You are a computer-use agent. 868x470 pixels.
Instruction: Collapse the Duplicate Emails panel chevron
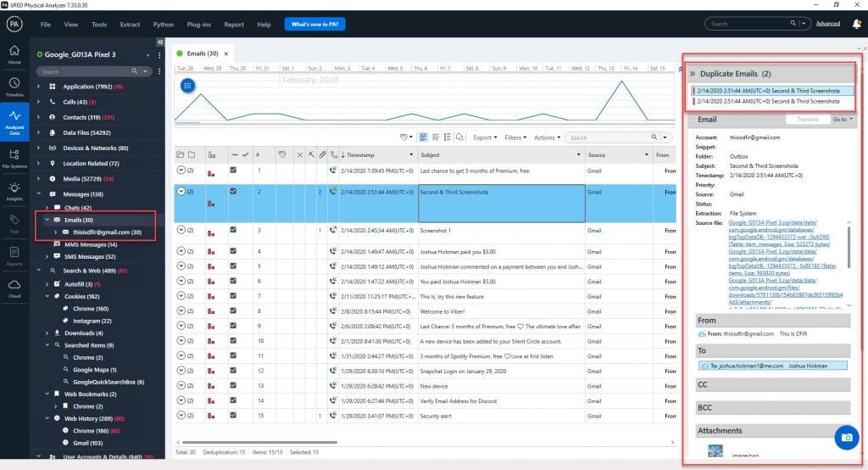click(x=692, y=73)
